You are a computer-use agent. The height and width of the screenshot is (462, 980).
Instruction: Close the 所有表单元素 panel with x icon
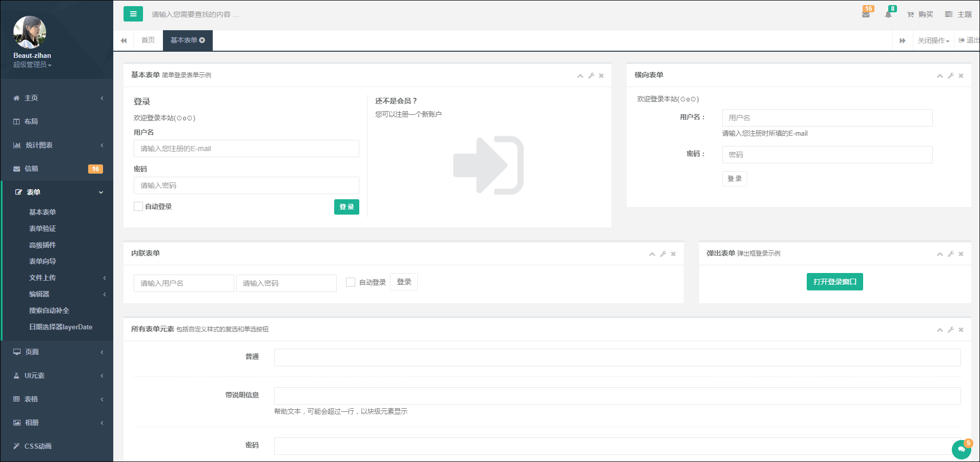961,330
